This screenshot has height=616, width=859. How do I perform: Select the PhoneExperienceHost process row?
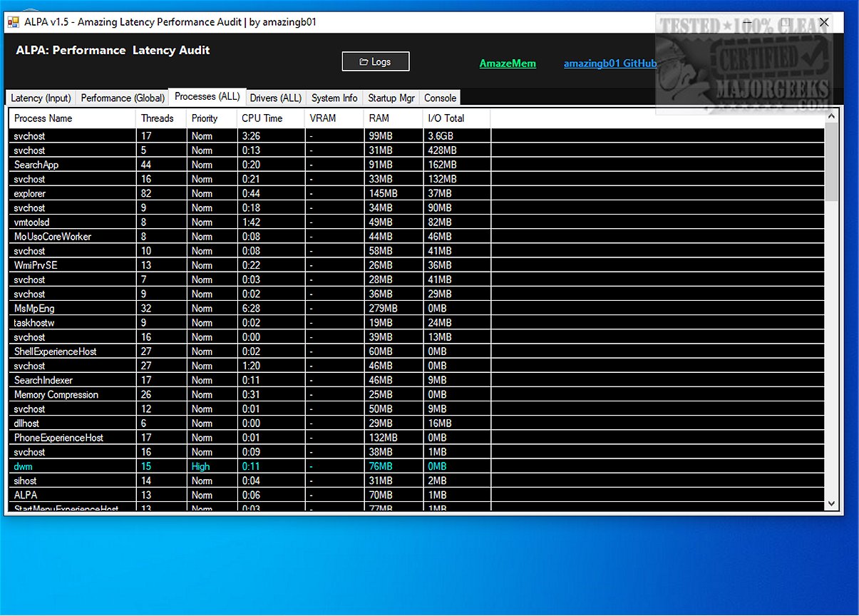[417, 438]
